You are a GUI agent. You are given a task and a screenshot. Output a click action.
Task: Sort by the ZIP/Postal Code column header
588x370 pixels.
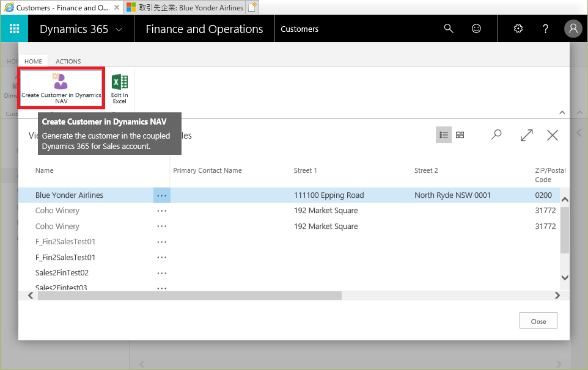point(550,175)
